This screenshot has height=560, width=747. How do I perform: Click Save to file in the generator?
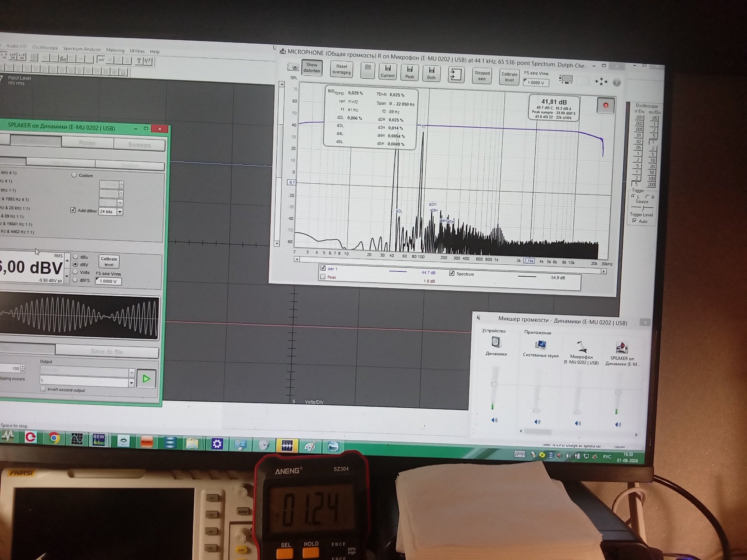[x=107, y=351]
